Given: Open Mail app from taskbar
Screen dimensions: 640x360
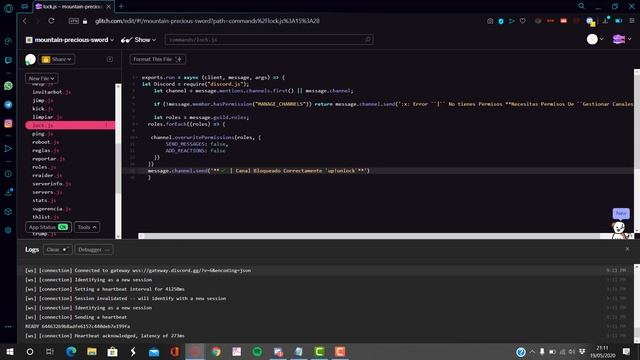Looking at the screenshot, I should tap(154, 351).
